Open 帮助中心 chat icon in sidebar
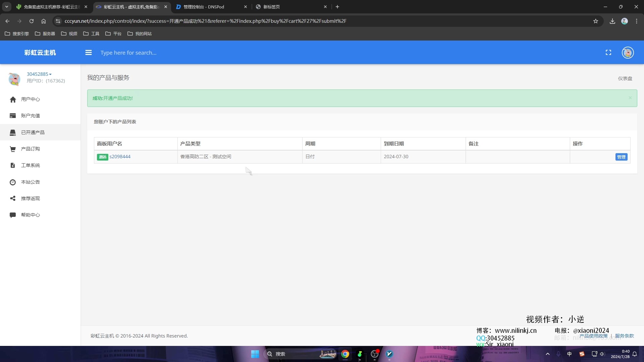The image size is (644, 362). tap(13, 215)
